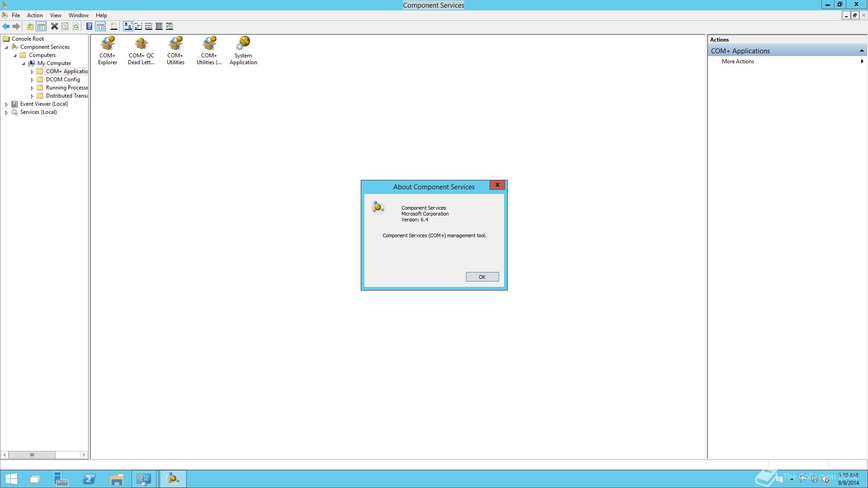Switch to Detail view toolbar icon
The height and width of the screenshot is (488, 868).
click(x=159, y=26)
